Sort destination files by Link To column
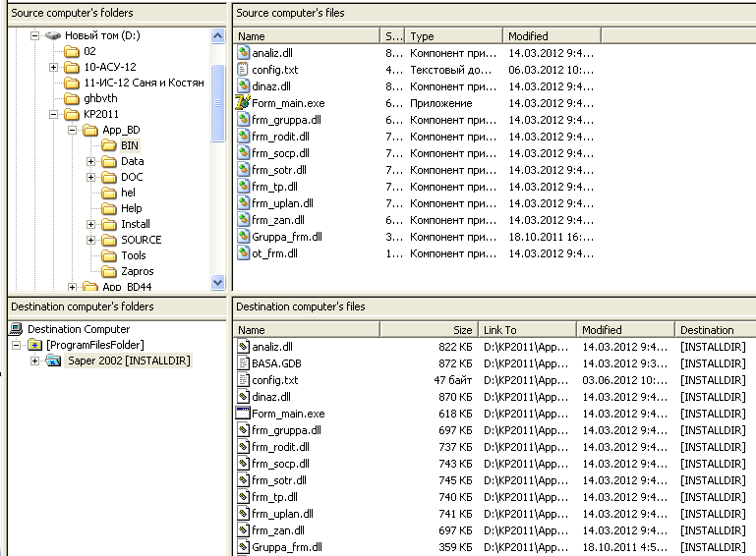The image size is (756, 556). pyautogui.click(x=528, y=330)
